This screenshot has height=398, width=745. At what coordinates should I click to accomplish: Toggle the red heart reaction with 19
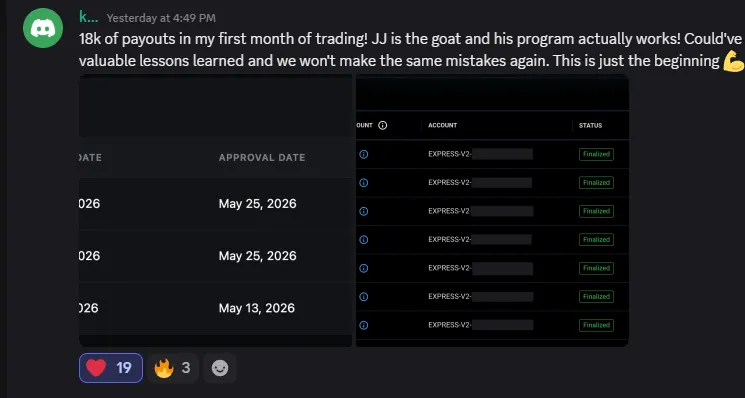click(x=111, y=368)
